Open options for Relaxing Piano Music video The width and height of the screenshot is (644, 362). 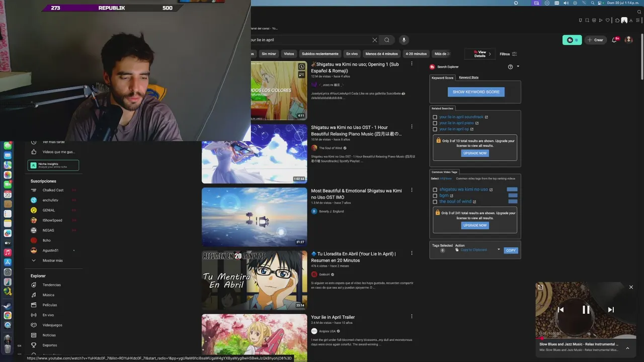(412, 127)
